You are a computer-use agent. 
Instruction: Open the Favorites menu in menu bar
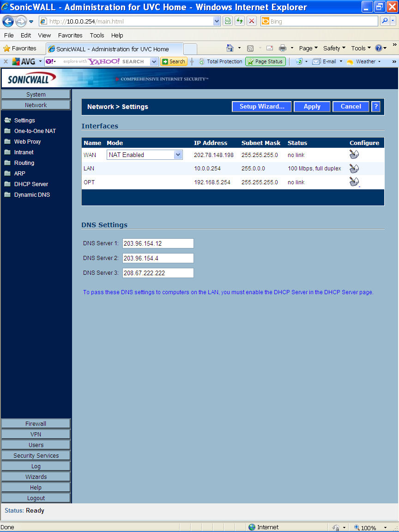point(70,35)
